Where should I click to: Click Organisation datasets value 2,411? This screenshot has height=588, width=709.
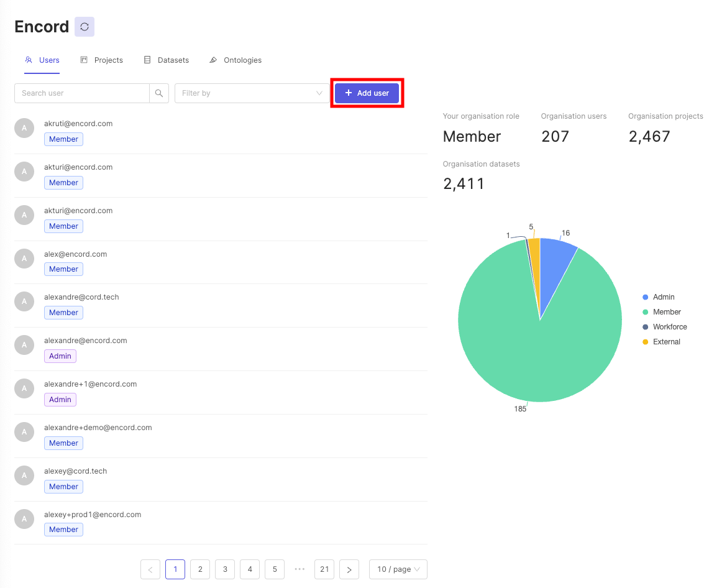464,183
